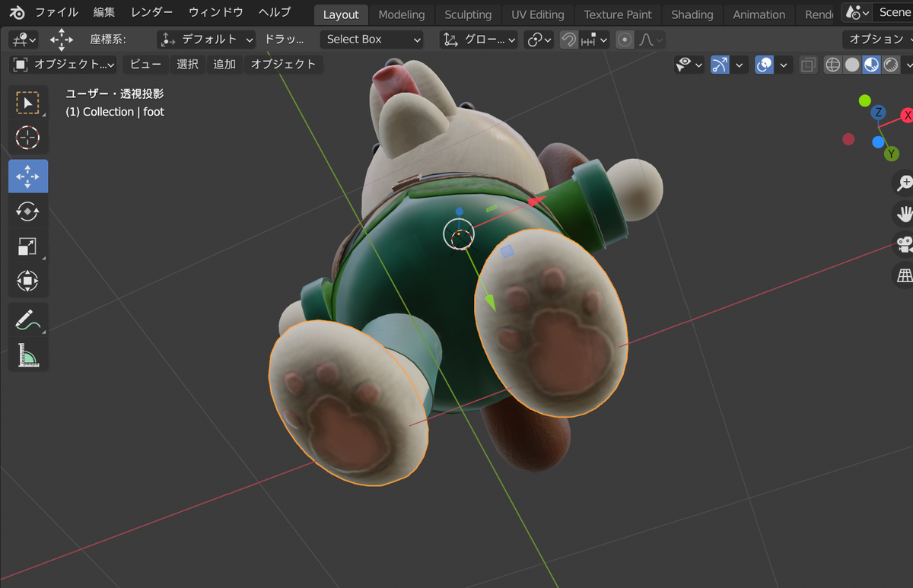Click the blue Z axis gizmo ball
This screenshot has width=913, height=588.
pyautogui.click(x=879, y=113)
